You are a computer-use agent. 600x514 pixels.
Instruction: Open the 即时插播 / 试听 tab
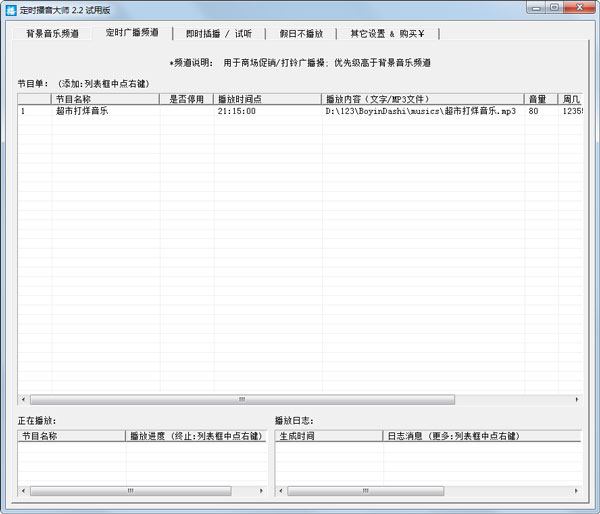219,33
